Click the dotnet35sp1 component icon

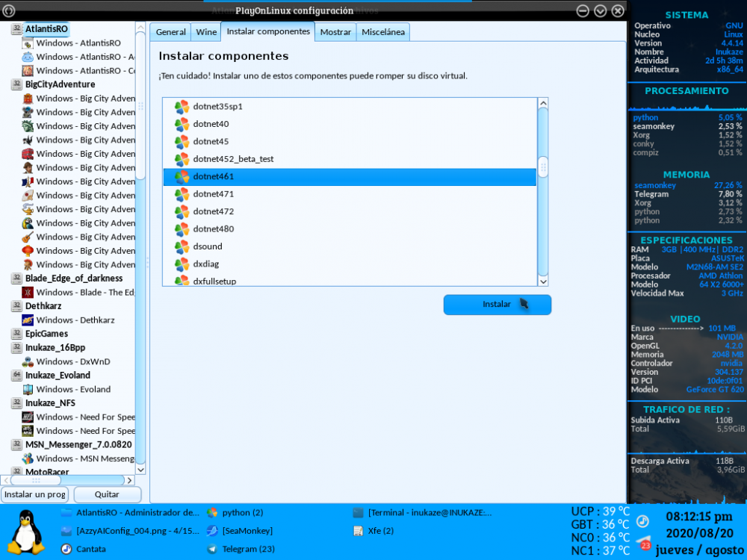click(x=182, y=107)
